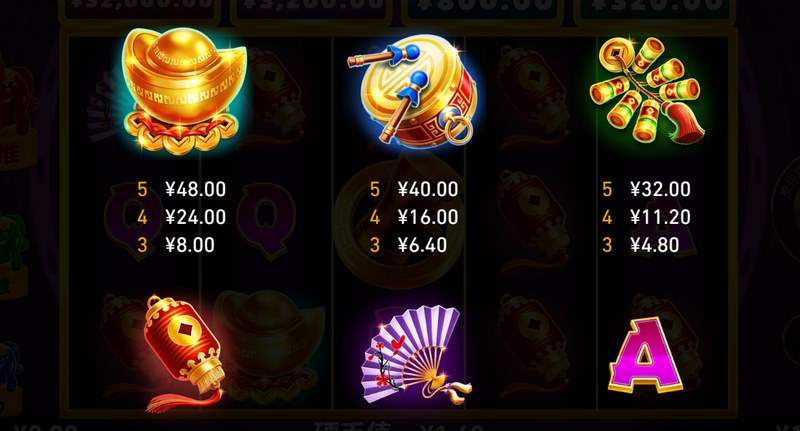This screenshot has width=800, height=431.
Task: Click the ¥48.00 five-of-a-kind payout
Action: (195, 189)
